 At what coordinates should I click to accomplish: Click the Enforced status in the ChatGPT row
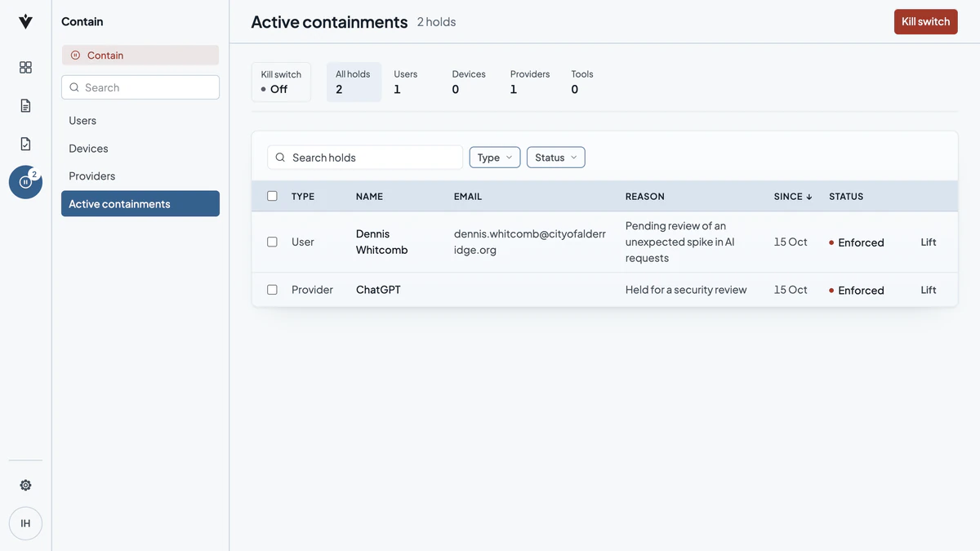coord(857,291)
